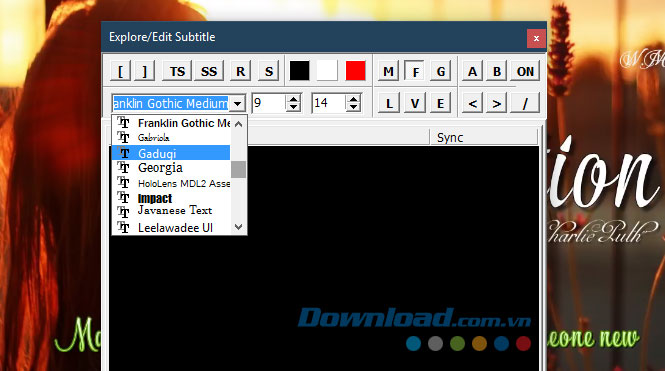
Task: Click the [ opening bracket button
Action: click(x=120, y=71)
